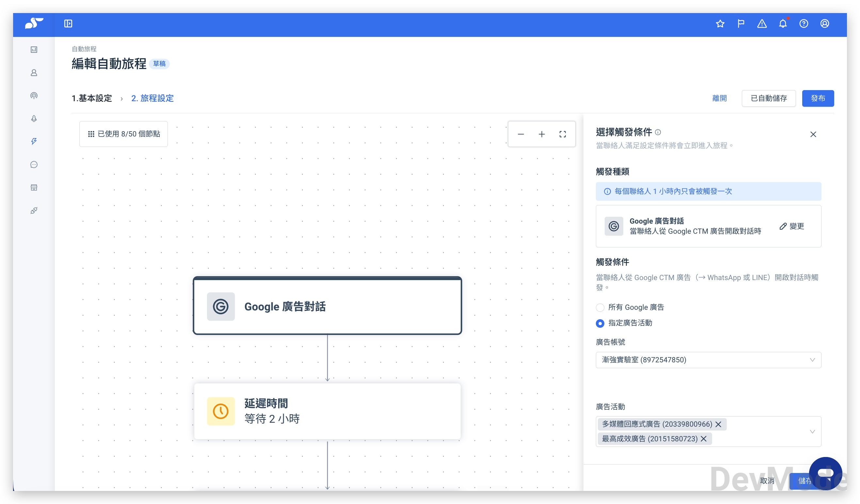Open the 廣告帳號 dropdown showing 漸強實驗室
The image size is (860, 504).
(709, 360)
